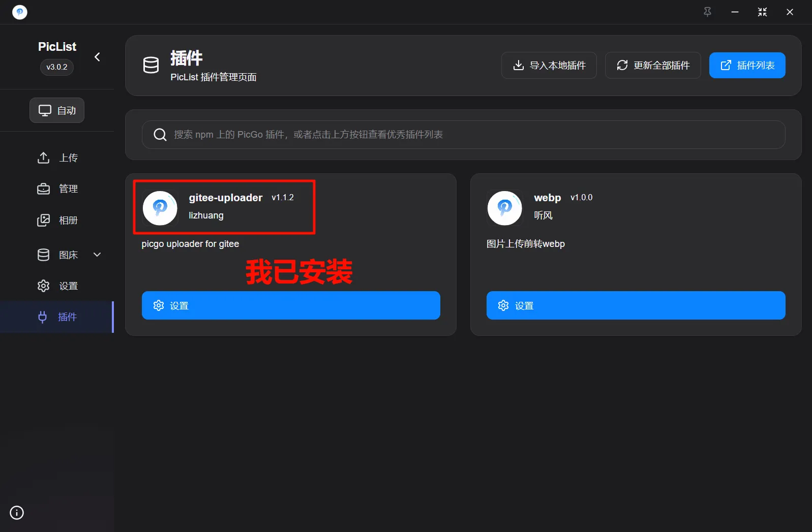Switch the 自动 theme mode button
Viewport: 812px width, 532px height.
coord(57,110)
